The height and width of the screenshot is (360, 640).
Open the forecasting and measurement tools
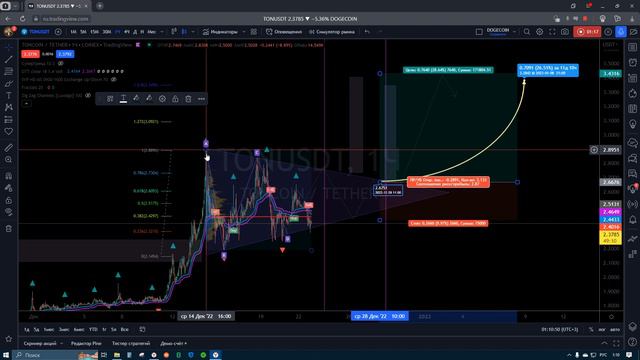pos(9,120)
